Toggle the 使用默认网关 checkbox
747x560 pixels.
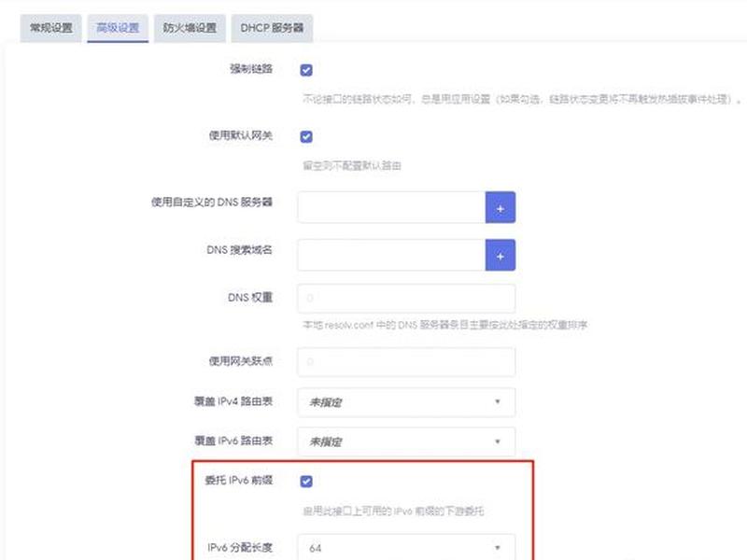pyautogui.click(x=306, y=137)
